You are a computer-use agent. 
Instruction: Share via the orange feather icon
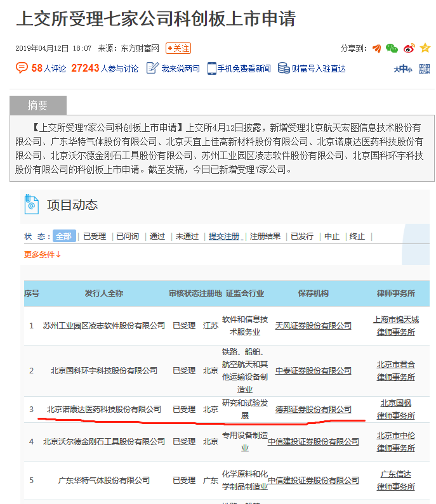click(x=377, y=49)
